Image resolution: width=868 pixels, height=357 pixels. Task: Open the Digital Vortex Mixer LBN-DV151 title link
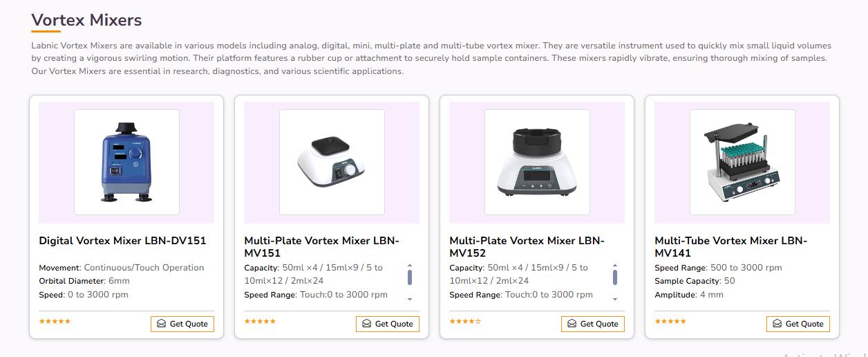click(122, 241)
